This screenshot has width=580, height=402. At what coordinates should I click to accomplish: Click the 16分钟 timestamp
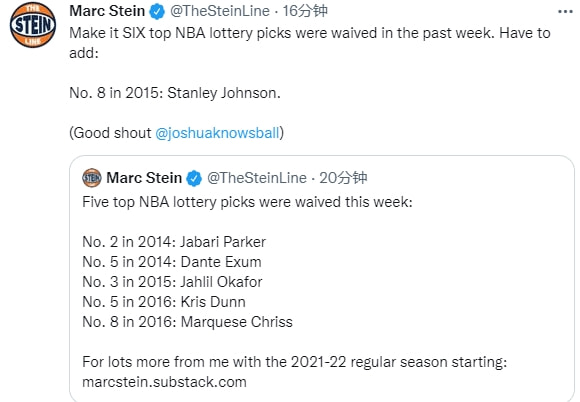click(305, 11)
